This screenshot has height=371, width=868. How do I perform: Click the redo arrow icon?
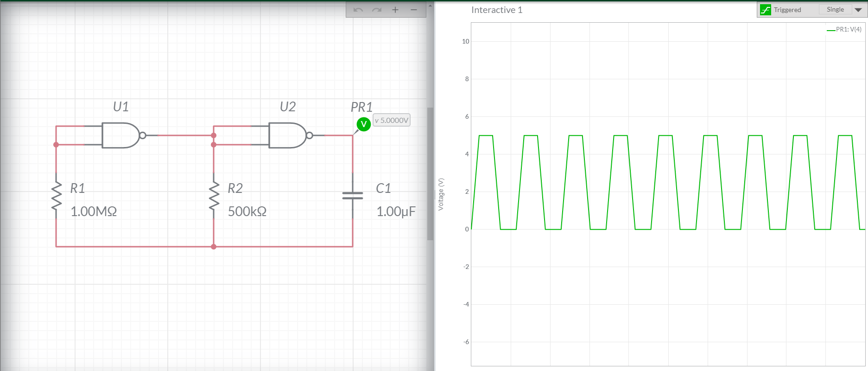click(377, 10)
